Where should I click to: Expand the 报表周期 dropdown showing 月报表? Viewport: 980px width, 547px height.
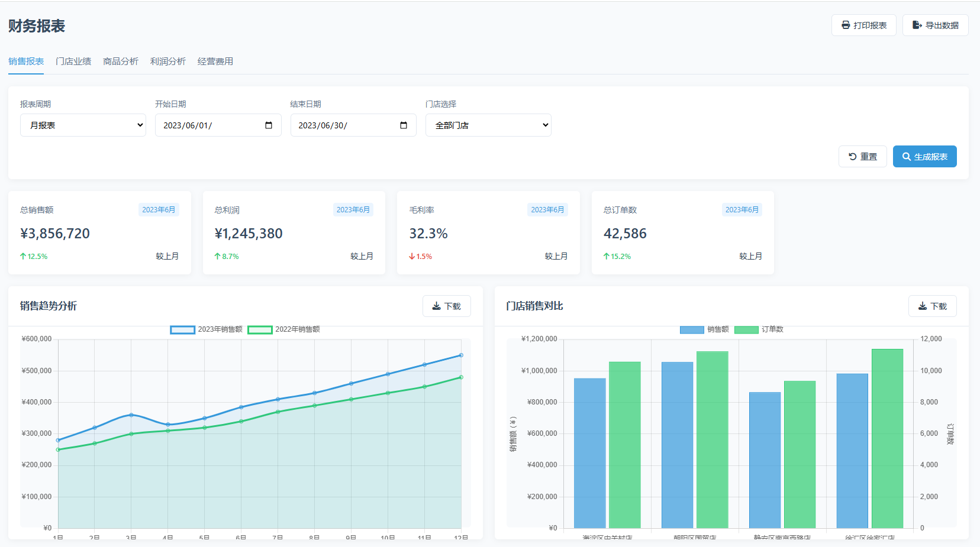[83, 125]
